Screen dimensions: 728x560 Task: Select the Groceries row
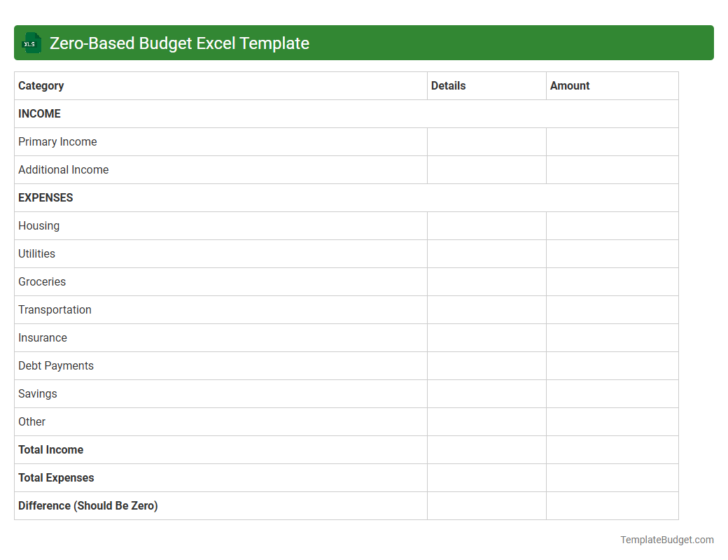click(42, 281)
